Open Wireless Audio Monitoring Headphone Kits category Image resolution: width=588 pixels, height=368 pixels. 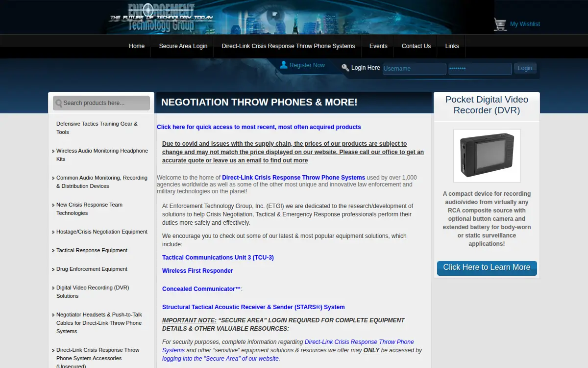(x=102, y=155)
